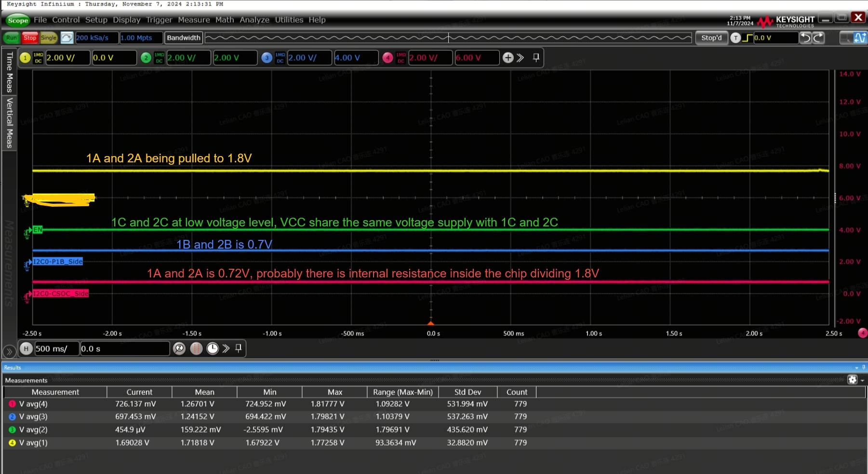This screenshot has width=868, height=474.
Task: Open the Analyze menu
Action: coord(254,20)
